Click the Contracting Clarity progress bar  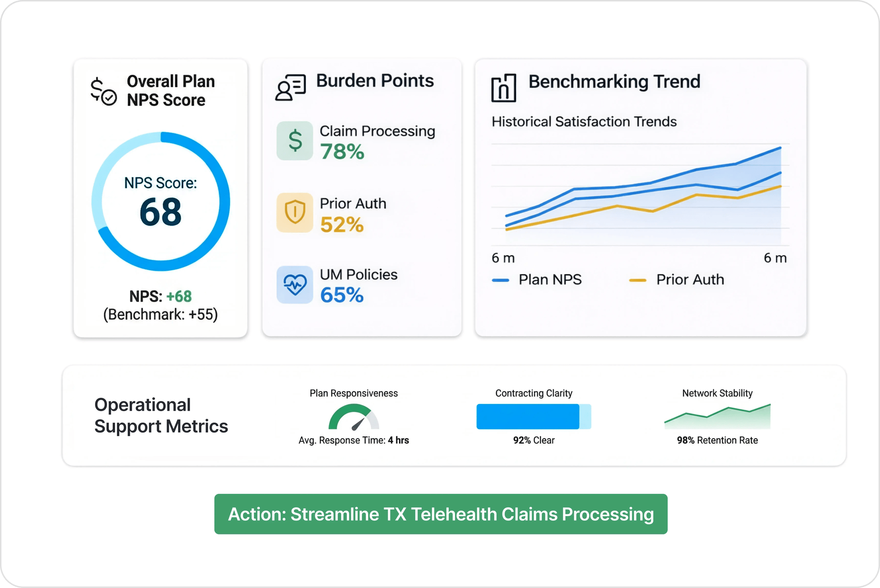click(x=534, y=416)
